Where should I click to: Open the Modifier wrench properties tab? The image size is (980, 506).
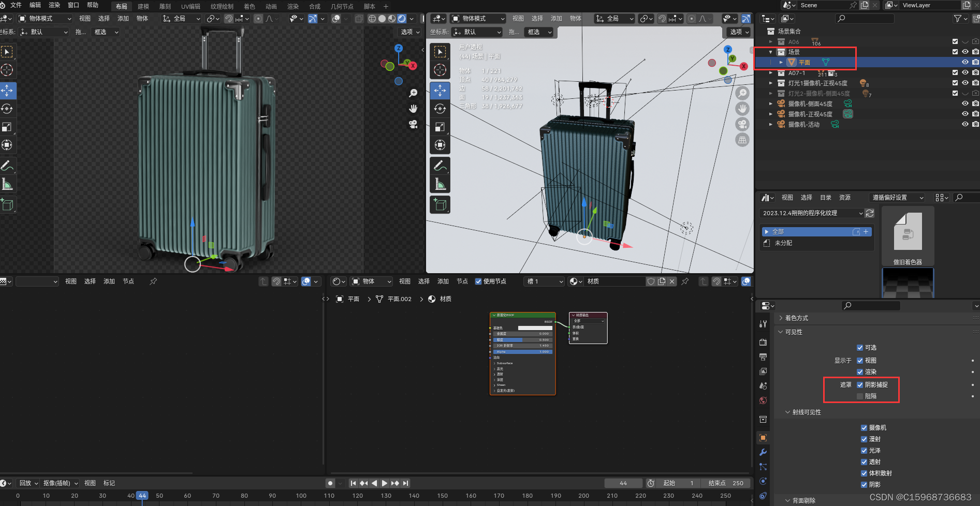pos(763,452)
